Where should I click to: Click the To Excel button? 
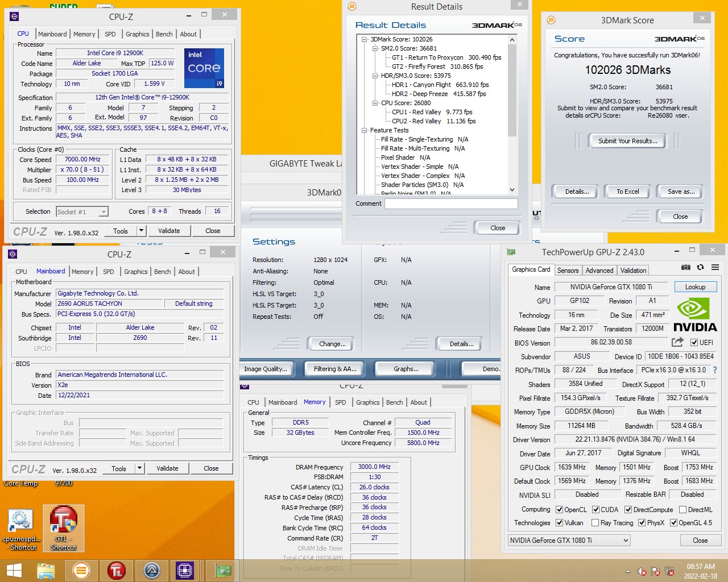coord(627,192)
